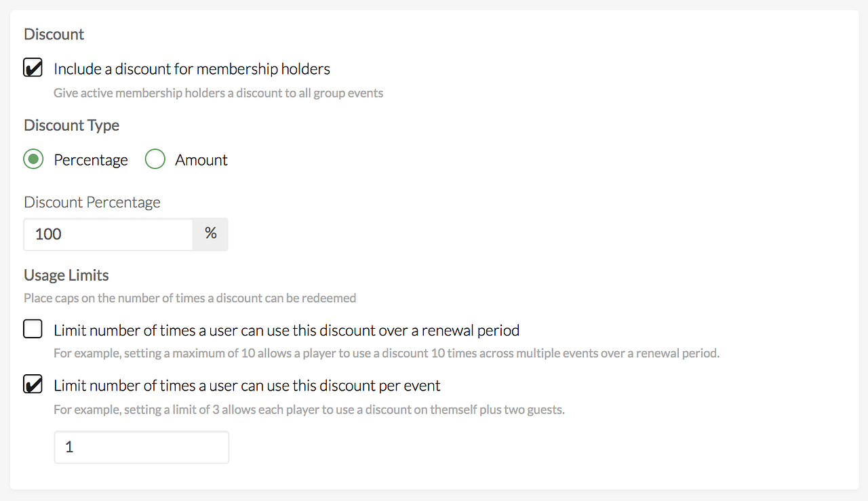Focus the Discount Percentage input field

[x=108, y=234]
